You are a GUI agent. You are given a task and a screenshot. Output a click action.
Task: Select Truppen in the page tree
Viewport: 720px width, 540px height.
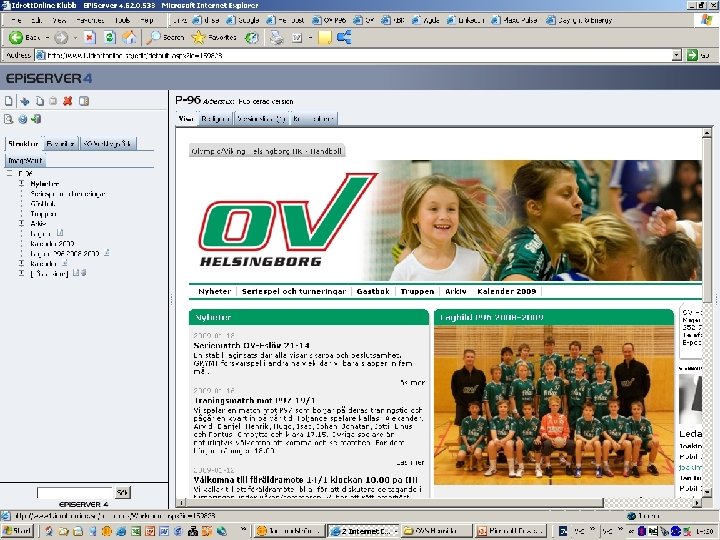click(44, 214)
